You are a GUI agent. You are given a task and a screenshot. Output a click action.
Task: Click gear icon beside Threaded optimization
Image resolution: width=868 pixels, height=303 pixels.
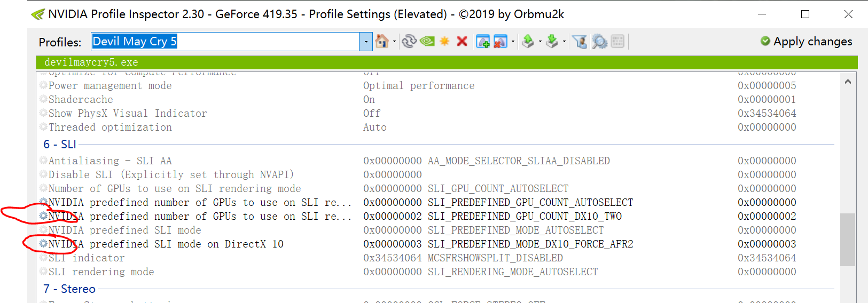[x=43, y=127]
